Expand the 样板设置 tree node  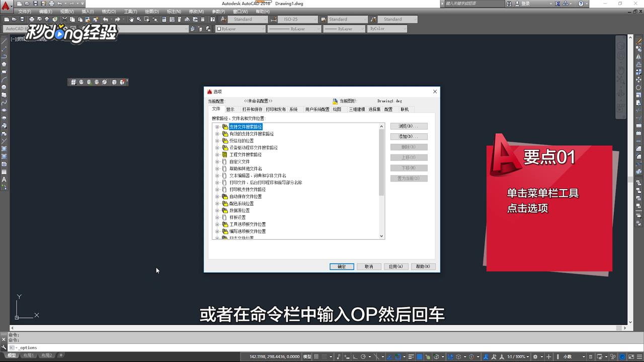coord(217,217)
